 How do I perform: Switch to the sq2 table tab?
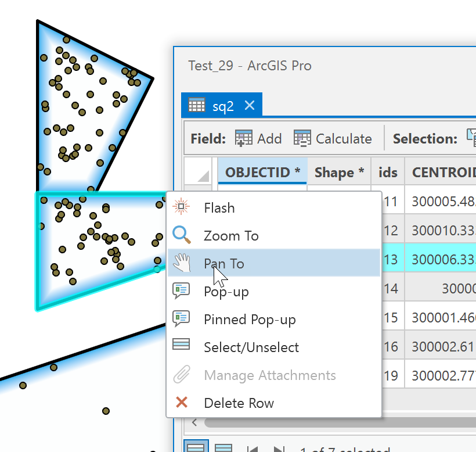click(223, 105)
